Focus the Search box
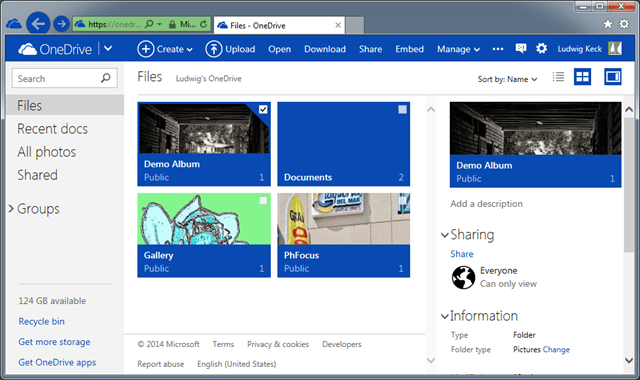This screenshot has width=640, height=380. pyautogui.click(x=65, y=78)
